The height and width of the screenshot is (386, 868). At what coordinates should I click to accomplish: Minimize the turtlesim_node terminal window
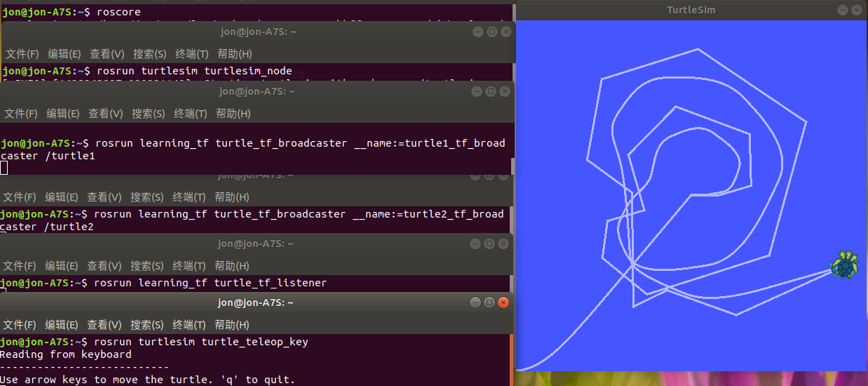(x=479, y=32)
